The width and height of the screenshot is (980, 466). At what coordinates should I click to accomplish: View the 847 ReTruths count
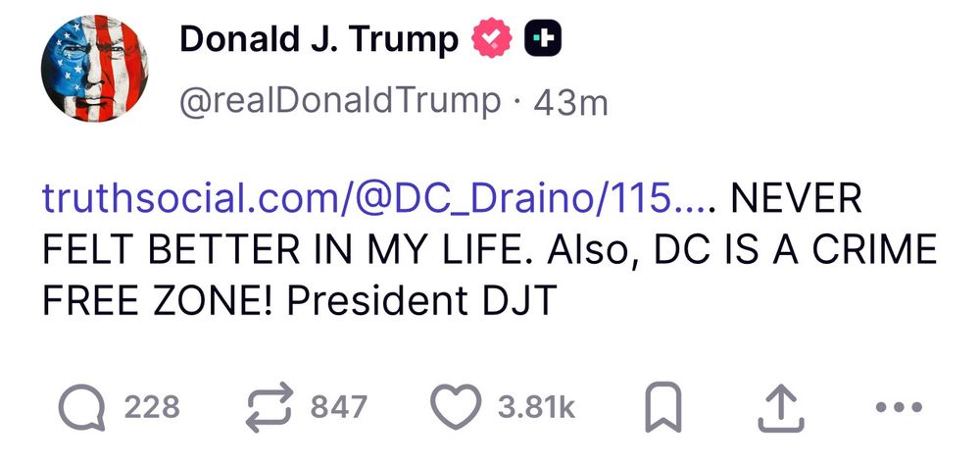[339, 407]
